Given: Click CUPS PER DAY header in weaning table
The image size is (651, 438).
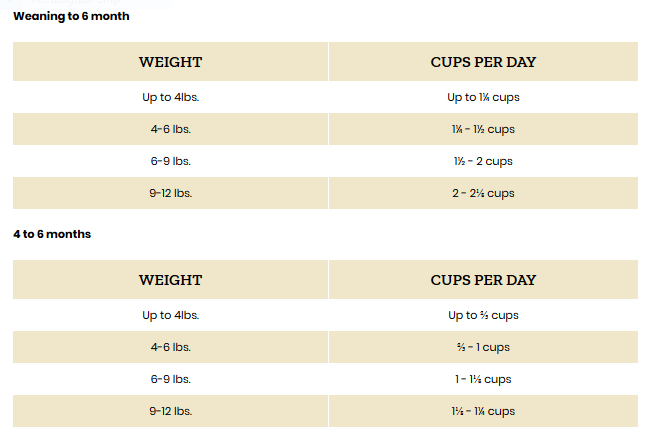Looking at the screenshot, I should [483, 62].
